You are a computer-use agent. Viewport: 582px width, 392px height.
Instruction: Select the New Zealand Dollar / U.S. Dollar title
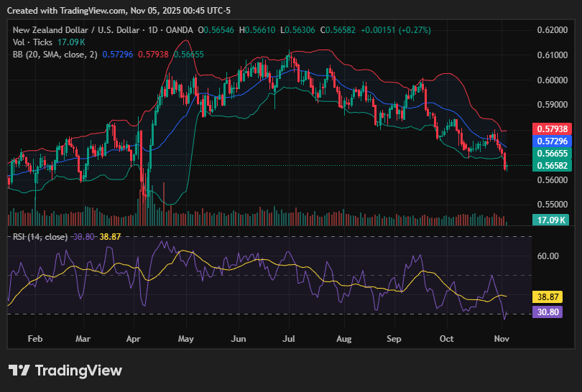78,30
